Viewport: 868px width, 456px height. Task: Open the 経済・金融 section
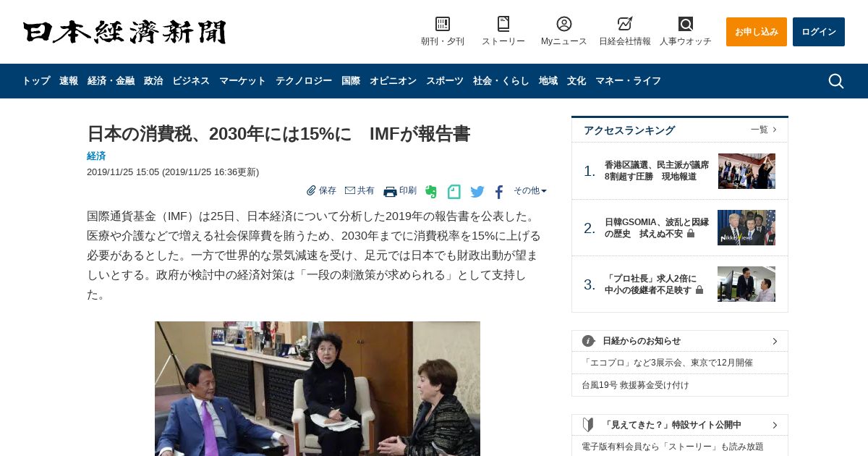click(111, 81)
